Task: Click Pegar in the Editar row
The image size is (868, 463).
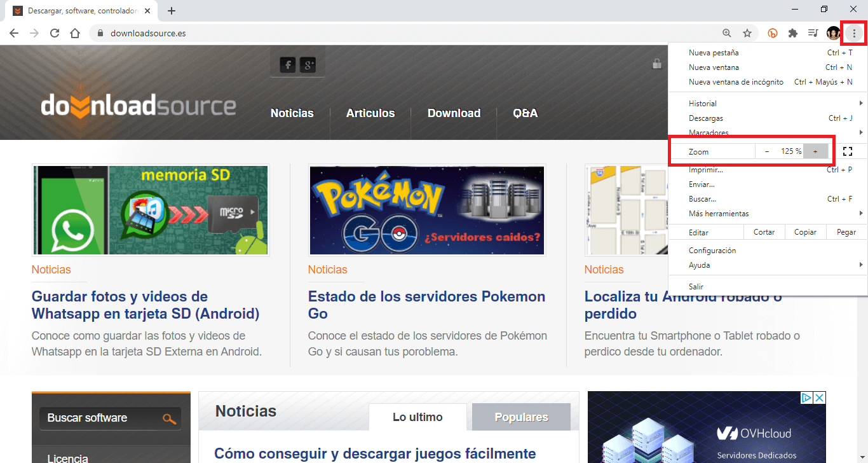Action: click(846, 232)
